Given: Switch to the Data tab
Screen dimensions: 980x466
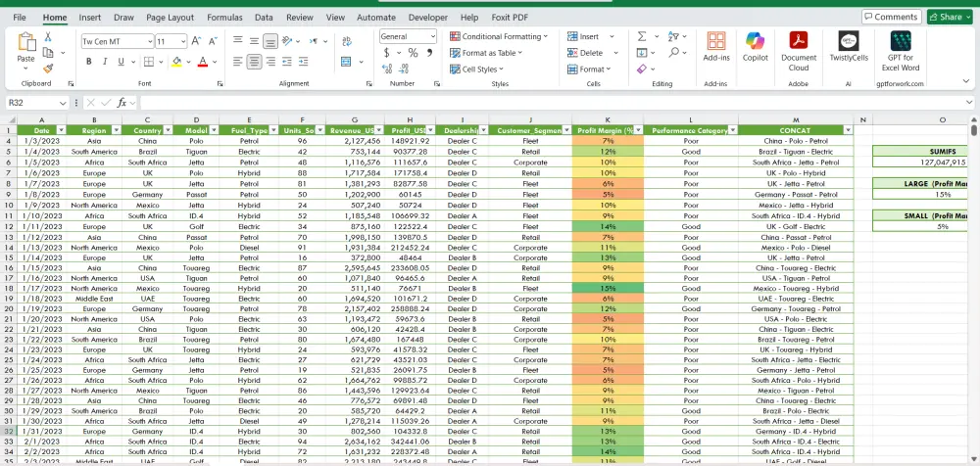Looking at the screenshot, I should click(264, 18).
